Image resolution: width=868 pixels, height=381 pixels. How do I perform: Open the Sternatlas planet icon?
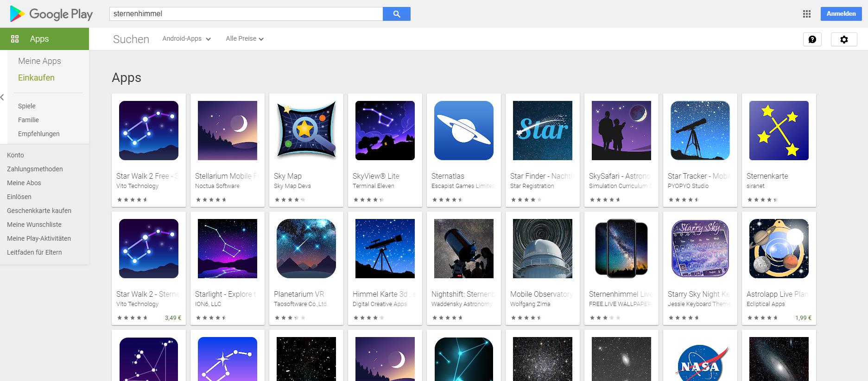click(463, 131)
